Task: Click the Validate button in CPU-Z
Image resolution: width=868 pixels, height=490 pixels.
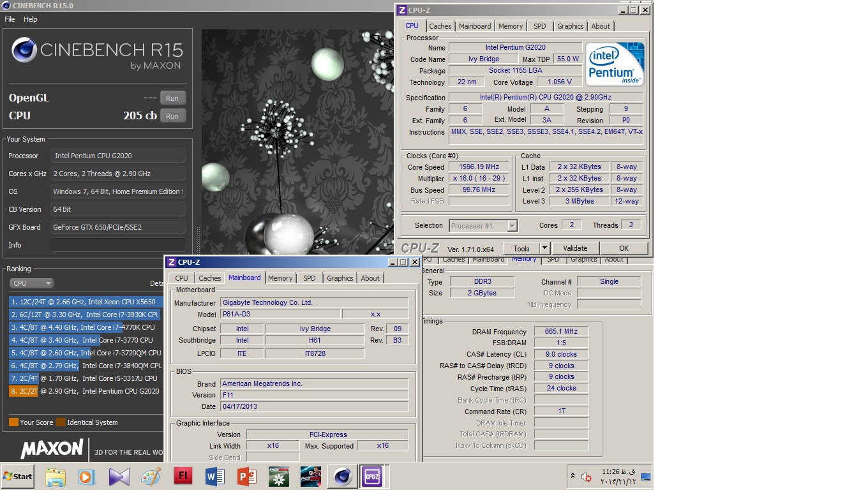Action: [x=575, y=248]
